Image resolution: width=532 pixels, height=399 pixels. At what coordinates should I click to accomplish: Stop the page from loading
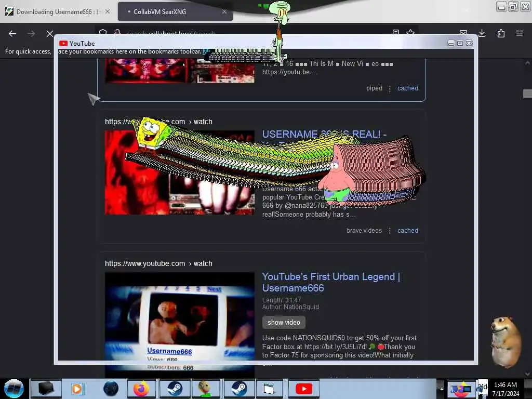[50, 34]
